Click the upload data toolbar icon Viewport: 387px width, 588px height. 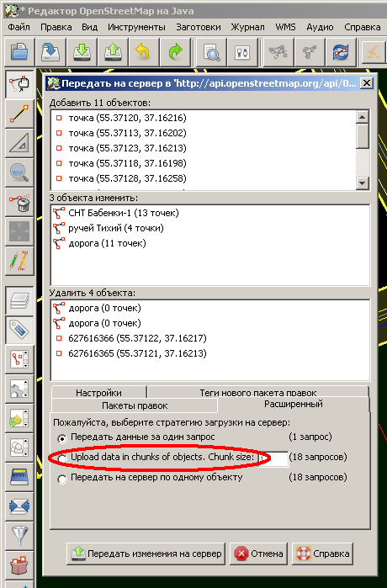click(x=114, y=52)
